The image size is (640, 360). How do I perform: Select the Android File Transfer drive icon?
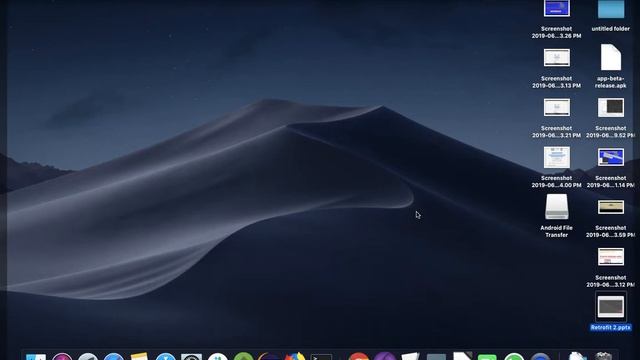pyautogui.click(x=557, y=207)
